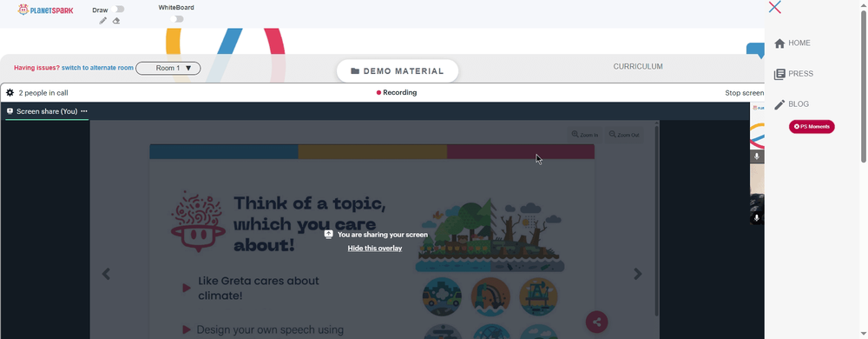Click the red share button
Viewport: 868px width, 339px height.
[597, 322]
